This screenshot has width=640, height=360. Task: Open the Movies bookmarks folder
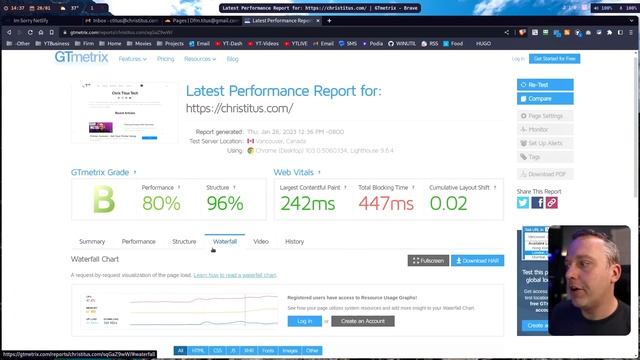click(139, 43)
